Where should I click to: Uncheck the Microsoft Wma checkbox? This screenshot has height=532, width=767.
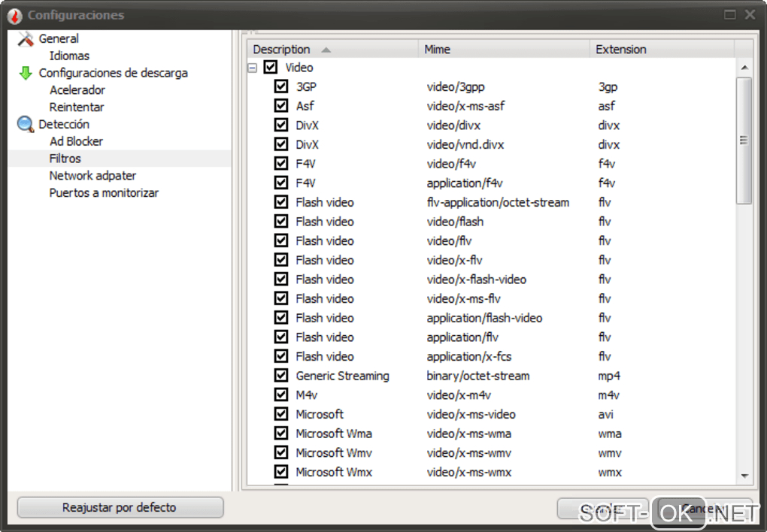coord(280,434)
